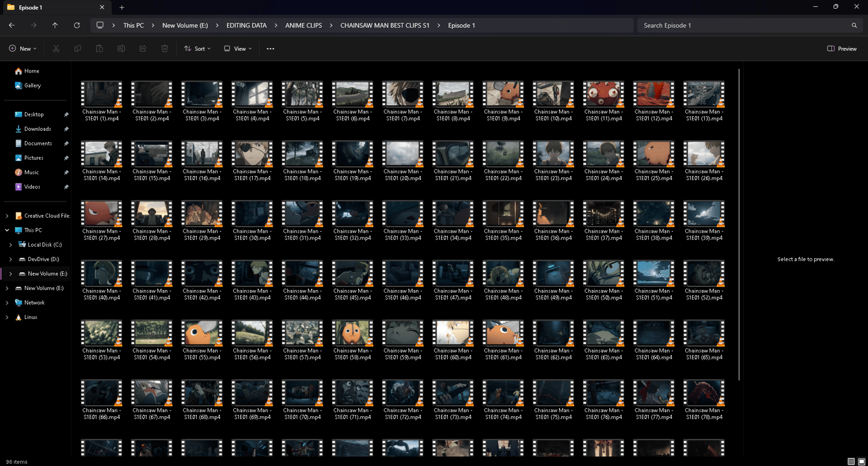868x466 pixels.
Task: Click the Rename icon in toolbar
Action: tap(121, 49)
